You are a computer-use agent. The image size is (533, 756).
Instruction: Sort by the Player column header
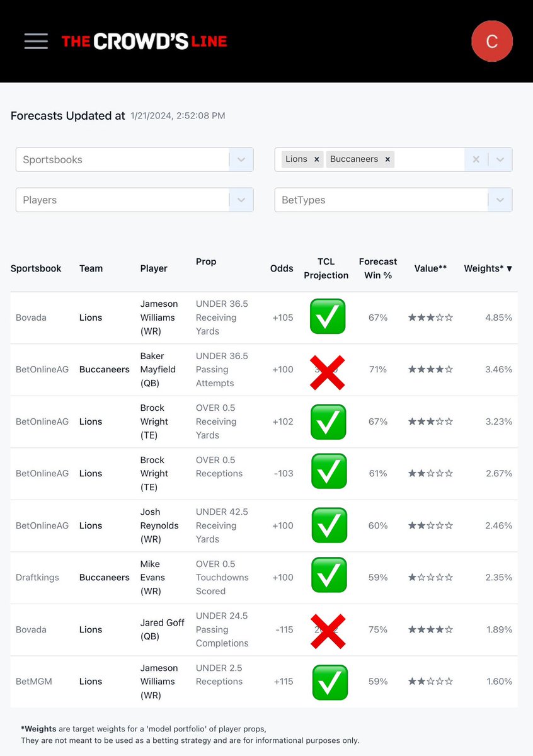tap(154, 268)
